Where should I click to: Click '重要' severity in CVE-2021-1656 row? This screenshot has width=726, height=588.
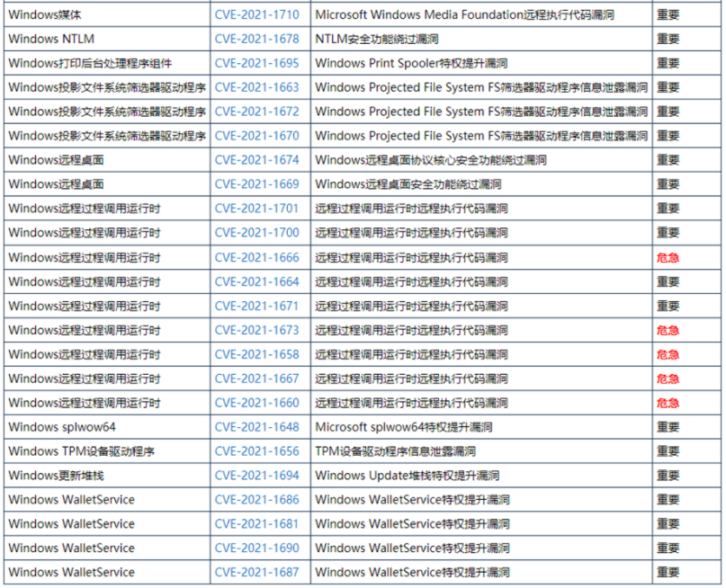[668, 451]
